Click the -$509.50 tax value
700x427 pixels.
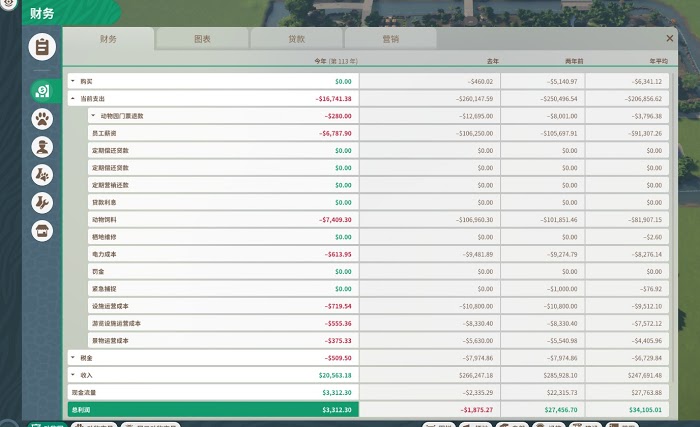(x=338, y=358)
